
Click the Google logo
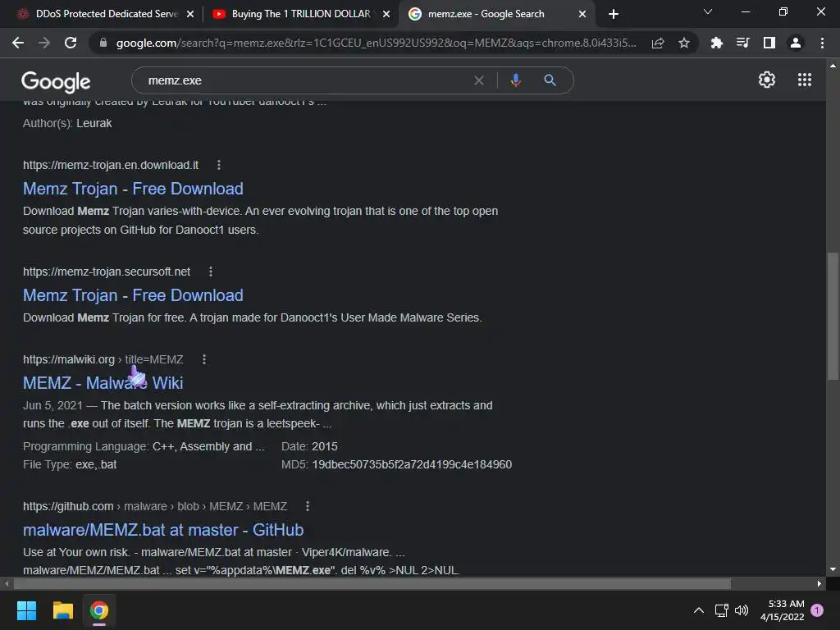click(56, 81)
